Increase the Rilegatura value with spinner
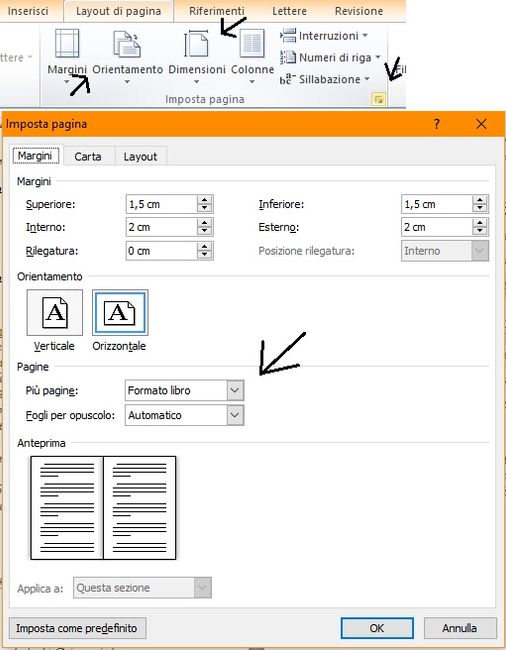The image size is (506, 650). [x=205, y=247]
